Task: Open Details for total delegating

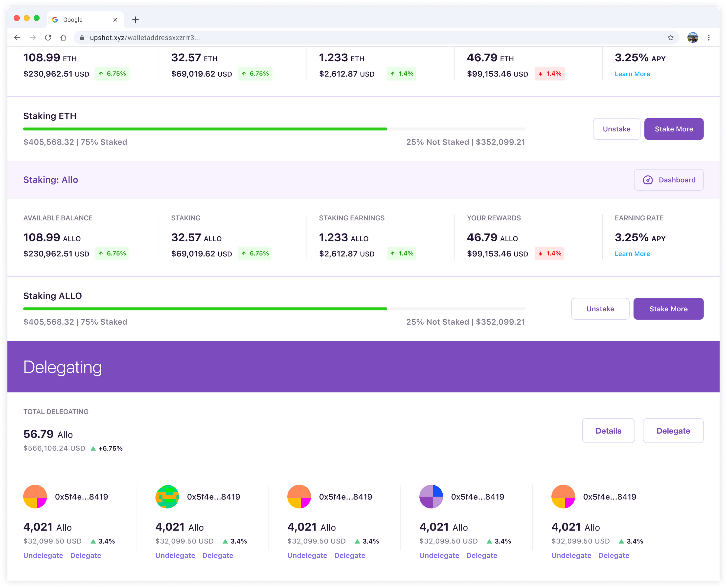Action: [608, 431]
